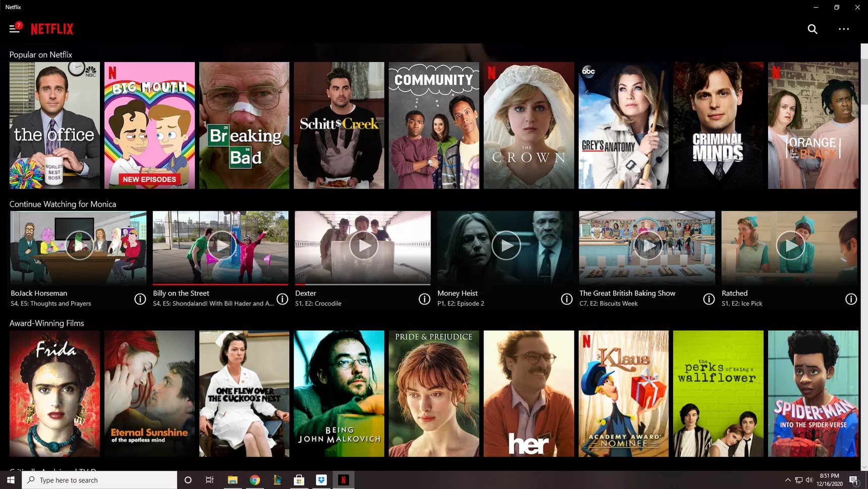Play the Dexter episode

363,246
